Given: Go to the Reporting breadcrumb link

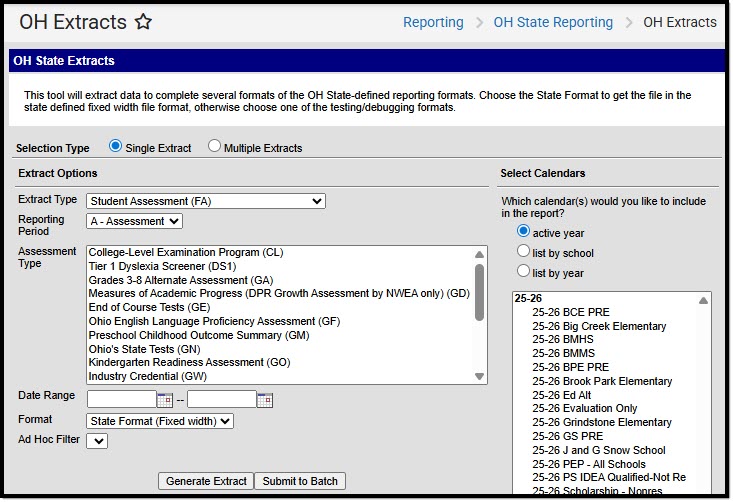Looking at the screenshot, I should [x=433, y=22].
